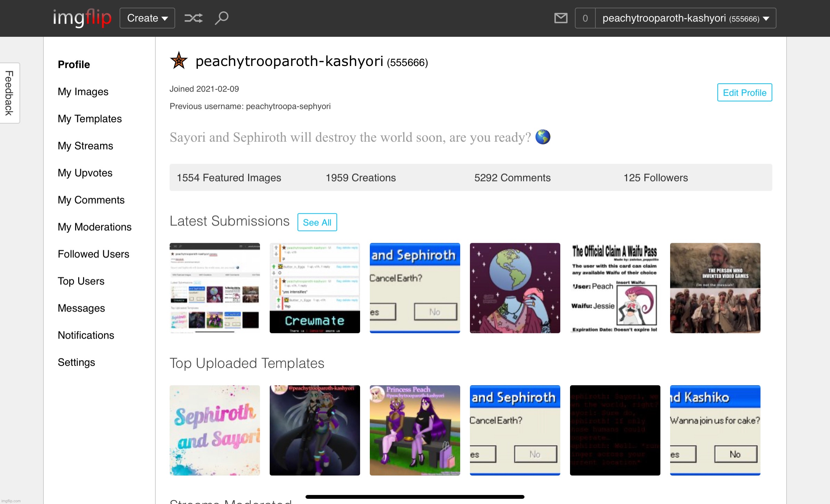This screenshot has width=830, height=504.
Task: Select Notifications in sidebar
Action: click(x=86, y=335)
